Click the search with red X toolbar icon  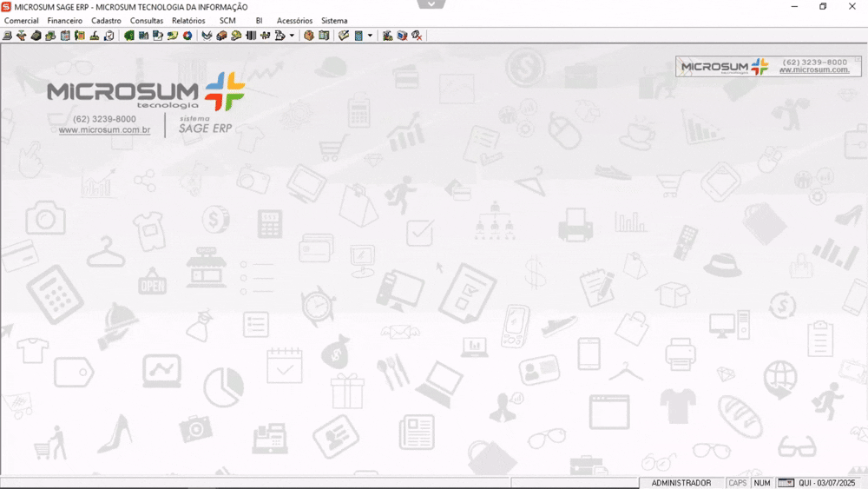click(417, 36)
